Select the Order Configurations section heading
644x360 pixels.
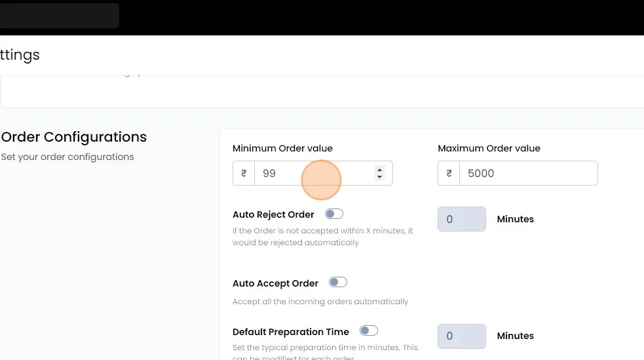74,137
